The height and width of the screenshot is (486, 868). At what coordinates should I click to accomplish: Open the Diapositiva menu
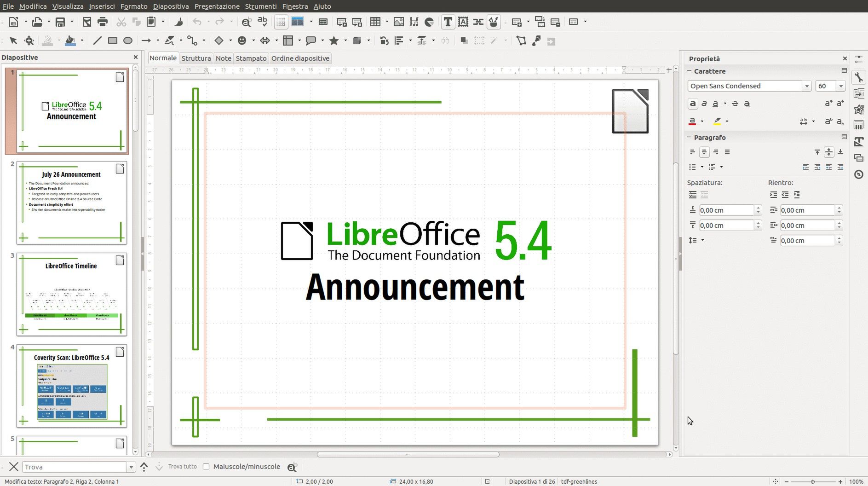[x=171, y=6]
